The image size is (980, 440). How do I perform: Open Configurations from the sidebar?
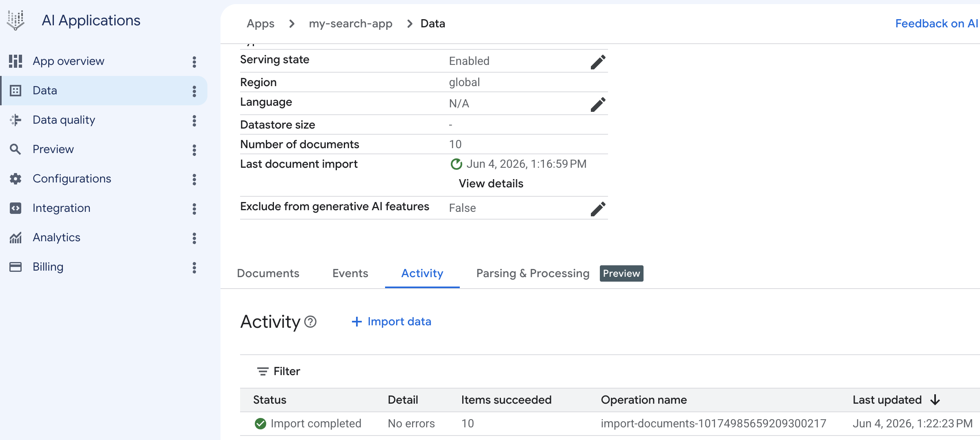pos(104,179)
